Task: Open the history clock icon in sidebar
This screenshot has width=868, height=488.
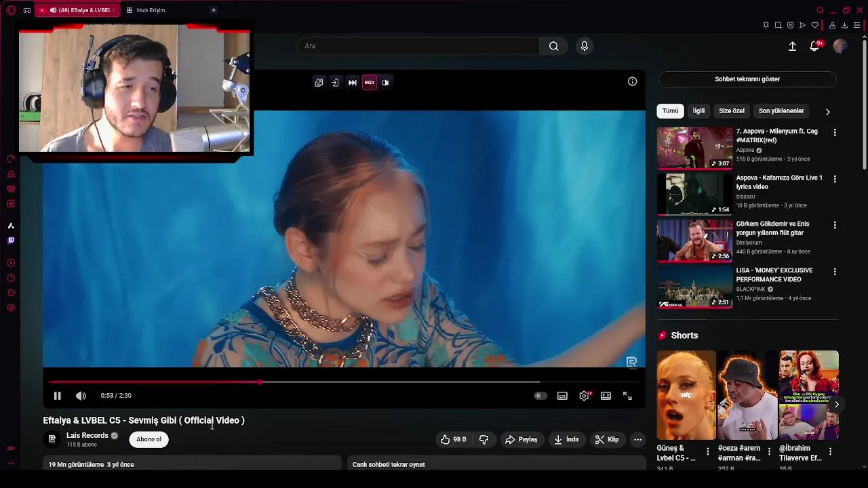Action: click(11, 278)
